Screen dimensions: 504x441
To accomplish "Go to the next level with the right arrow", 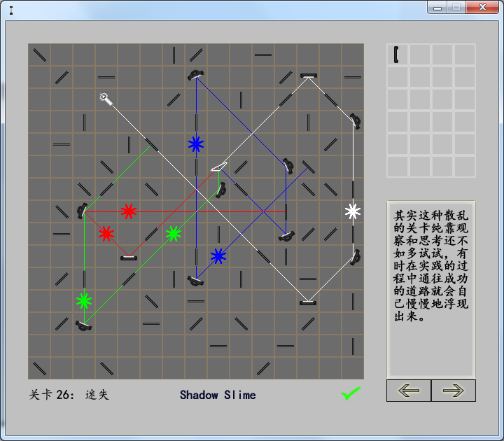I will [453, 391].
